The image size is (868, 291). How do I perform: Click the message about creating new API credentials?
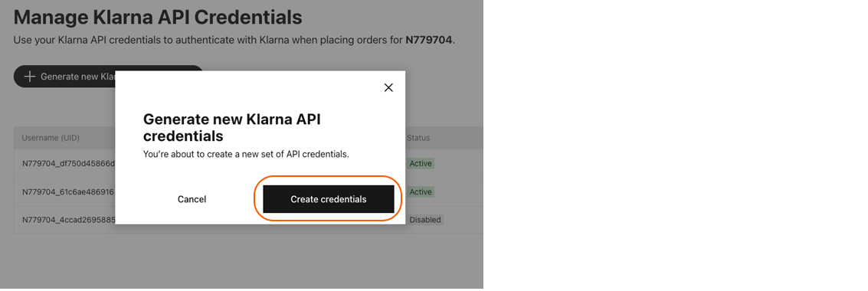pos(247,155)
